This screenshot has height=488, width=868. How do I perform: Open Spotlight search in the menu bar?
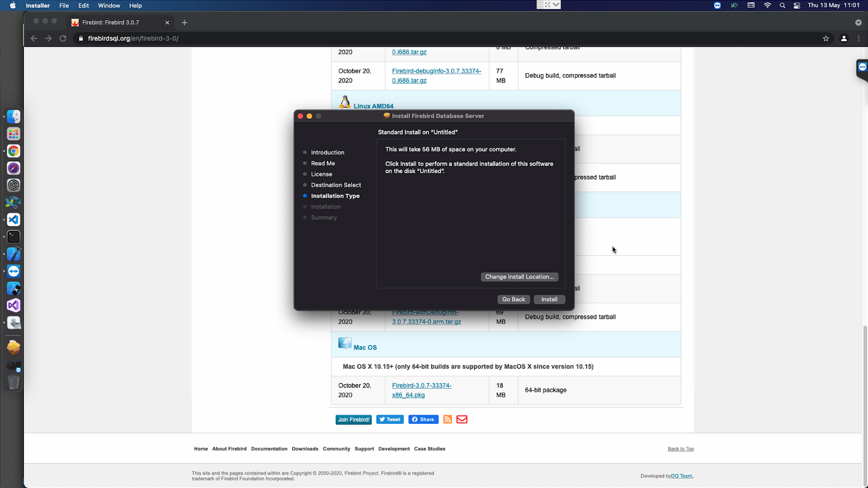(x=782, y=5)
